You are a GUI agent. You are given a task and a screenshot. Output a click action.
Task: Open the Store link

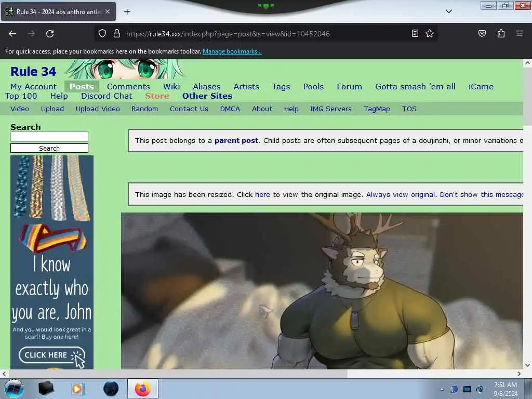(x=157, y=96)
